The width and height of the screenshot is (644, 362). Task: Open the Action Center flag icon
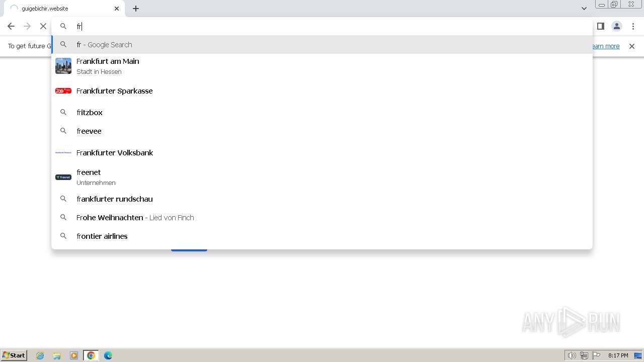pos(596,355)
